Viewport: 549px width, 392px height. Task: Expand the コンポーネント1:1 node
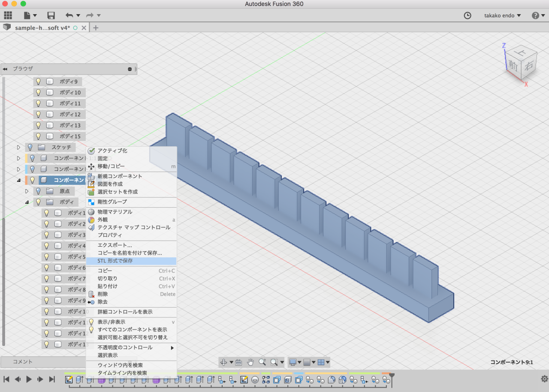point(18,158)
